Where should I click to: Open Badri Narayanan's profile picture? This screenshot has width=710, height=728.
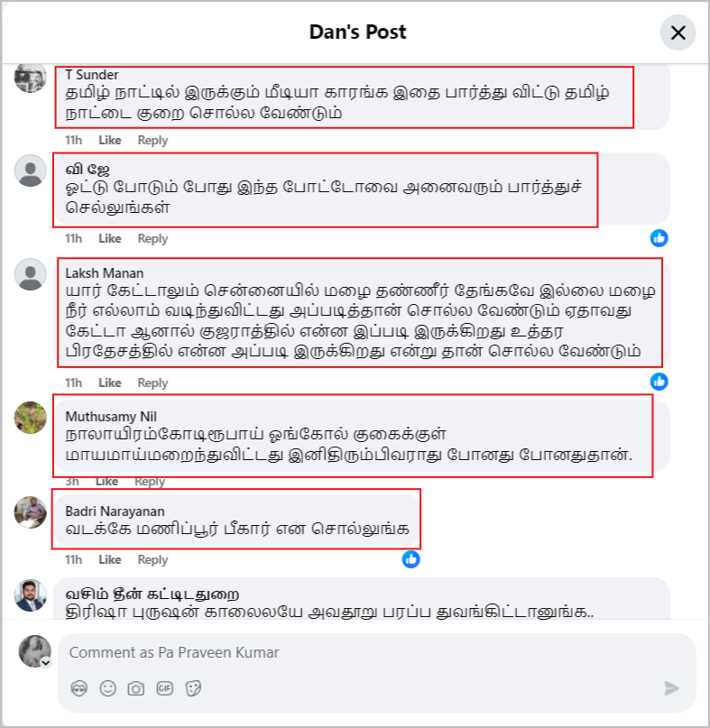click(x=31, y=512)
